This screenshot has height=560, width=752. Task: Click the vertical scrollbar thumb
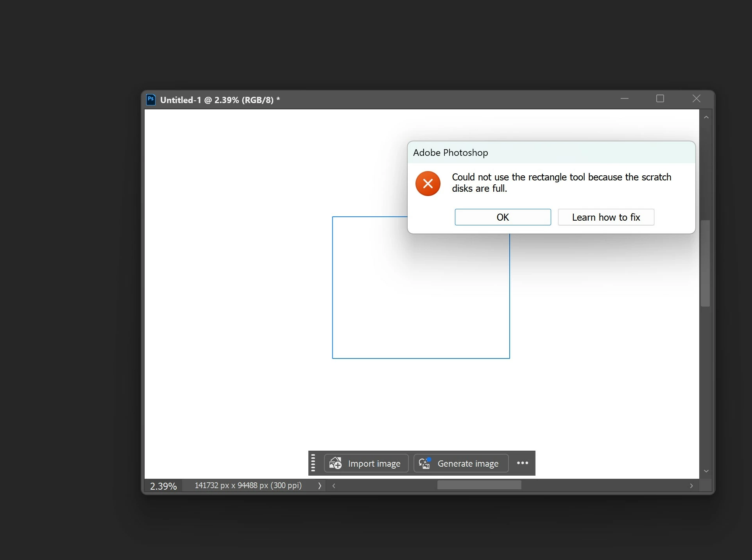click(705, 264)
